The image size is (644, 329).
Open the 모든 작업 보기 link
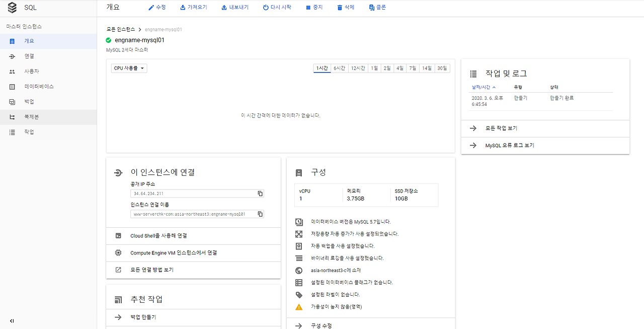[x=545, y=128]
